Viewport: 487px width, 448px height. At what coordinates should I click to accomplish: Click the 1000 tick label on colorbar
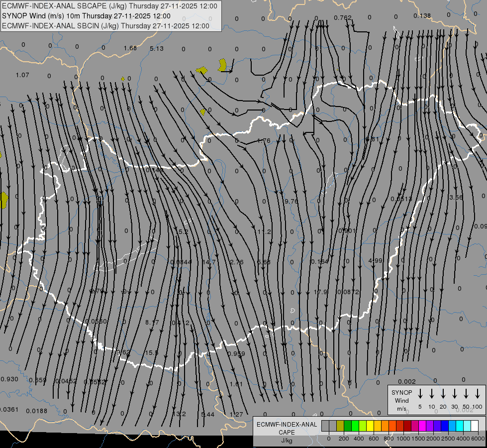[403, 439]
